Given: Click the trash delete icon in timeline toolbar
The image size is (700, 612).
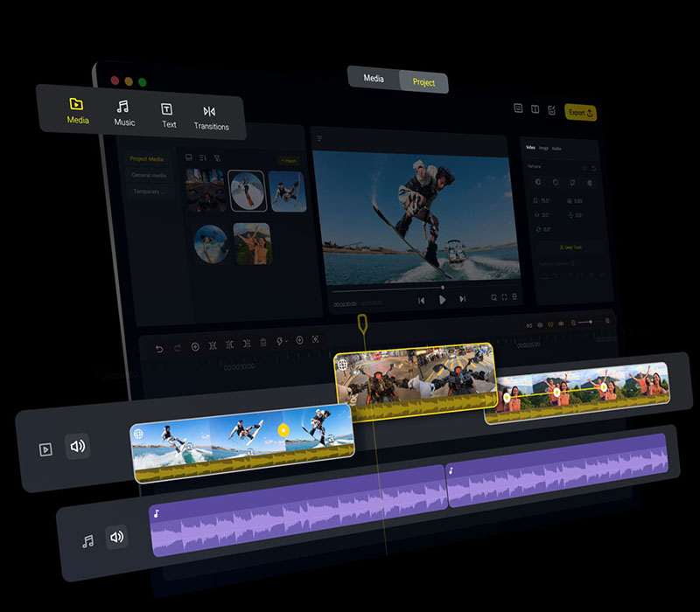Looking at the screenshot, I should coord(263,343).
